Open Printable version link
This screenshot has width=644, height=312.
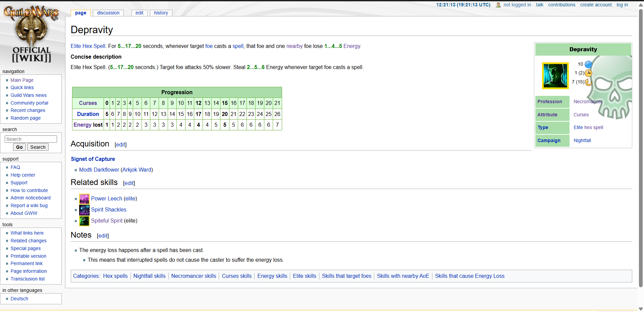(x=28, y=256)
